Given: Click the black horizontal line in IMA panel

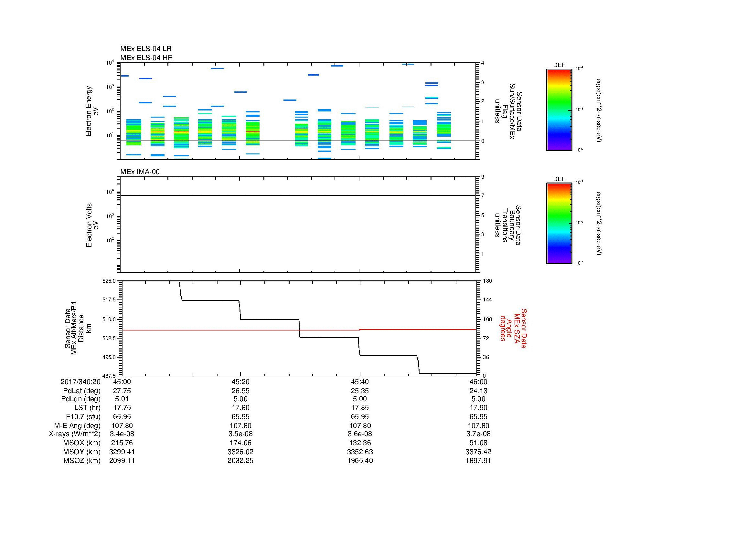Looking at the screenshot, I should pyautogui.click(x=296, y=195).
